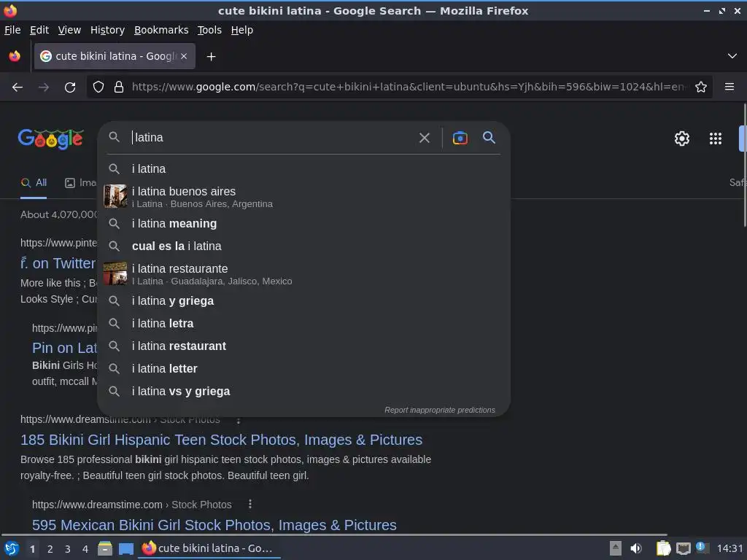This screenshot has width=747, height=560.
Task: Click the address bar URL field
Action: pyautogui.click(x=409, y=87)
